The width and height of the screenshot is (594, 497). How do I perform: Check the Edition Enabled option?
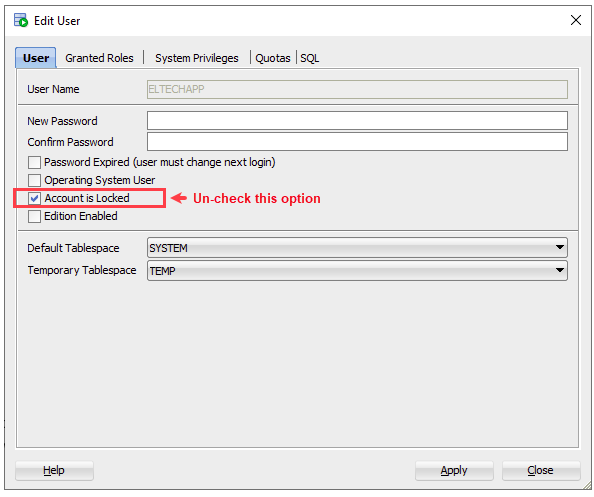(x=34, y=216)
